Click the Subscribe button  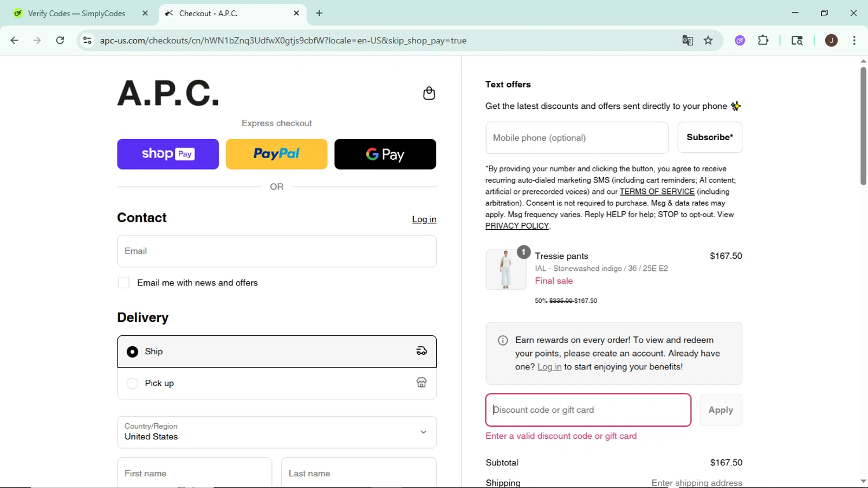pyautogui.click(x=709, y=137)
